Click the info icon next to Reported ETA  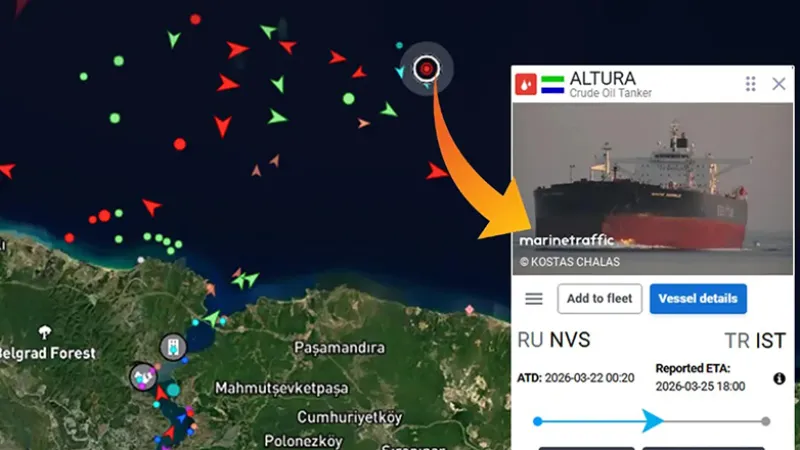[x=779, y=379]
